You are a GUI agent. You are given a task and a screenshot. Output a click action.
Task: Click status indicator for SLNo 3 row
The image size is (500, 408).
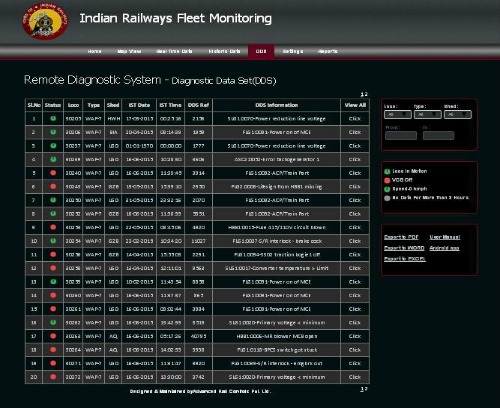[x=53, y=146]
